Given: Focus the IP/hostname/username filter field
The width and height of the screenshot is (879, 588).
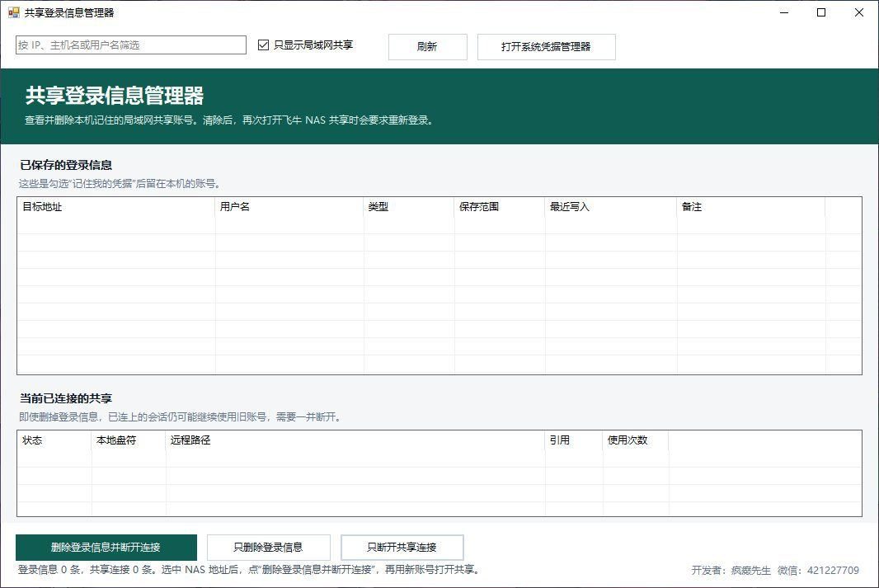Looking at the screenshot, I should click(x=130, y=45).
